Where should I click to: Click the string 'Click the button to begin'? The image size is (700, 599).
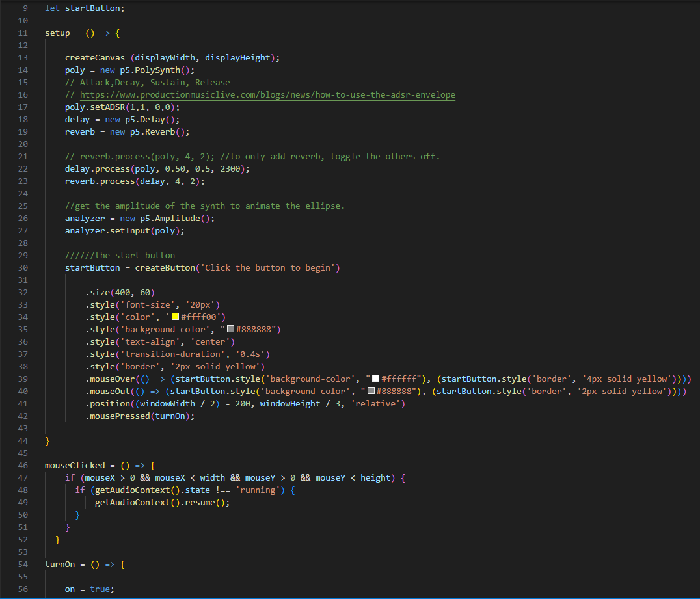tap(267, 268)
